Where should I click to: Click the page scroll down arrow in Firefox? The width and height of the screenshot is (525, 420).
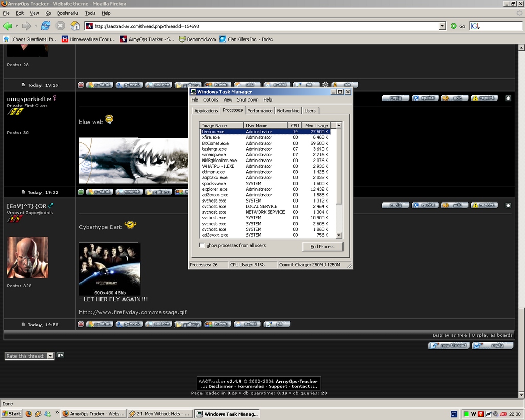point(521,395)
